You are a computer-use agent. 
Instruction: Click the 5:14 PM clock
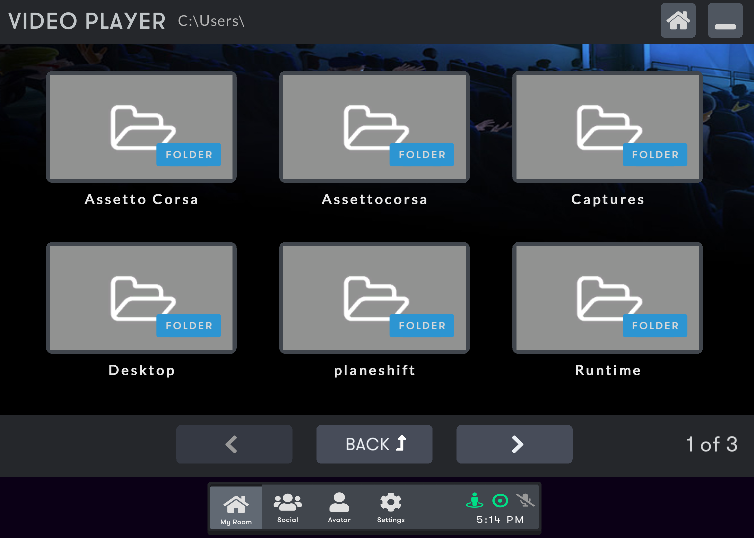pyautogui.click(x=500, y=520)
